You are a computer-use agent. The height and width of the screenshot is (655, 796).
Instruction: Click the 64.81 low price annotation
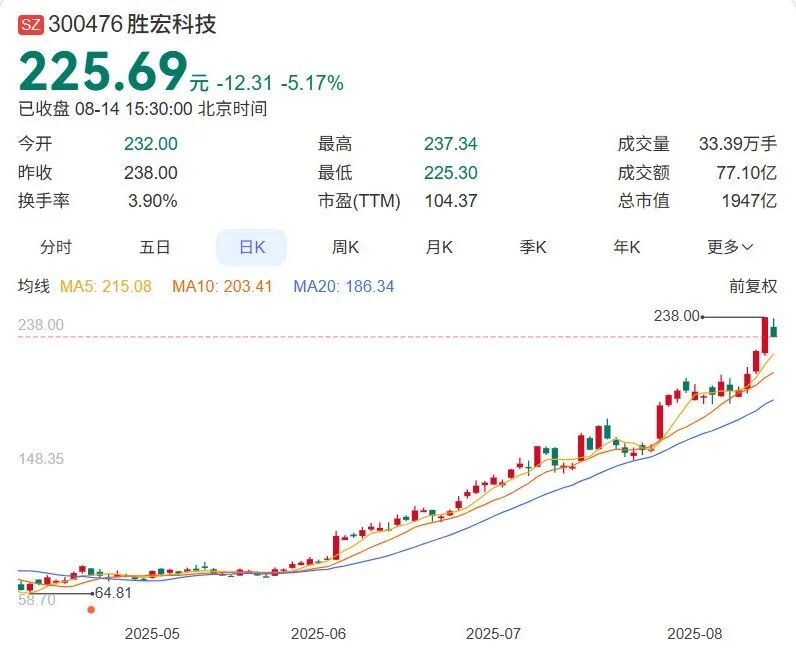pos(113,593)
